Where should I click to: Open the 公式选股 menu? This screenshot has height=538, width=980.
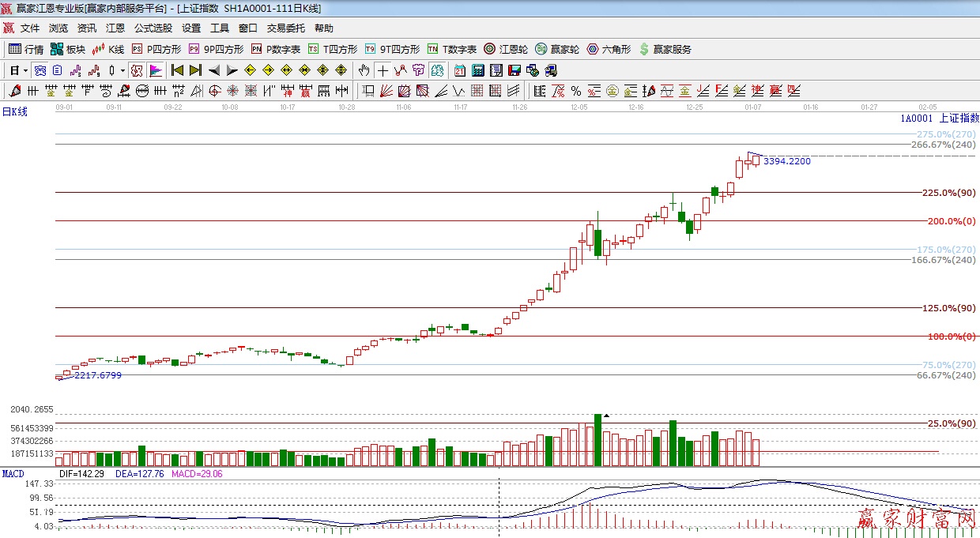(153, 28)
